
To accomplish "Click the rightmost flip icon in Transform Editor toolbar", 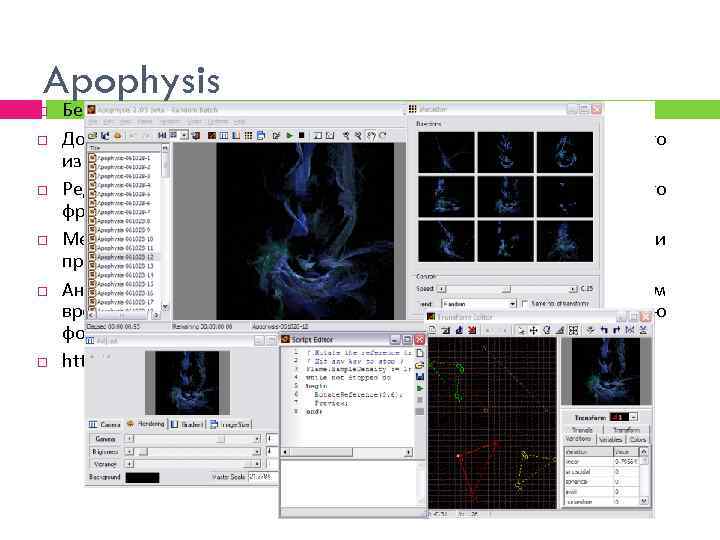I will (x=643, y=330).
